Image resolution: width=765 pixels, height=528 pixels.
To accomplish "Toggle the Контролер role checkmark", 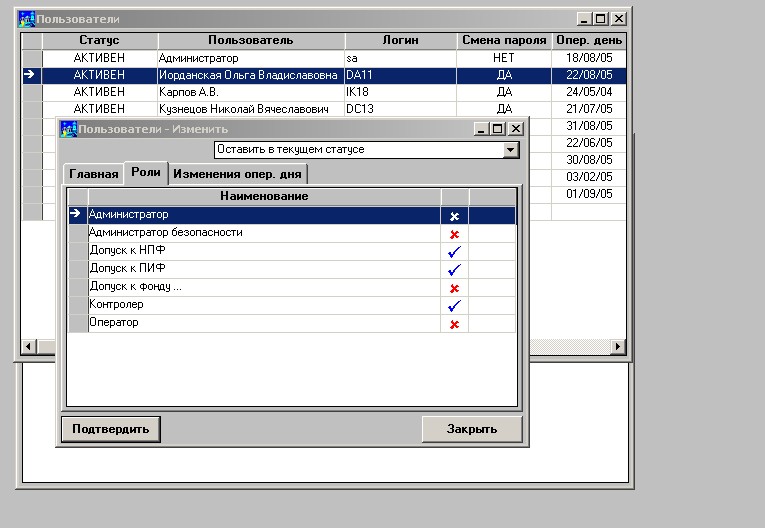I will 454,306.
